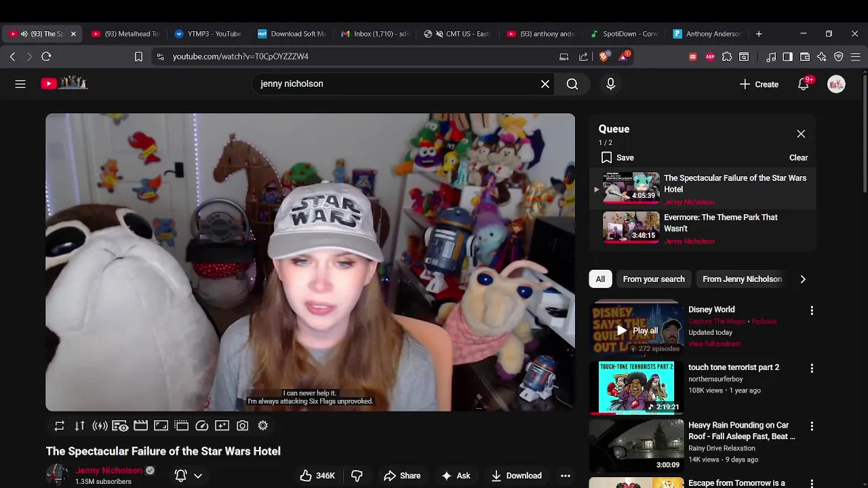Open the AdBlock Plus extension icon
This screenshot has width=868, height=488.
[710, 57]
